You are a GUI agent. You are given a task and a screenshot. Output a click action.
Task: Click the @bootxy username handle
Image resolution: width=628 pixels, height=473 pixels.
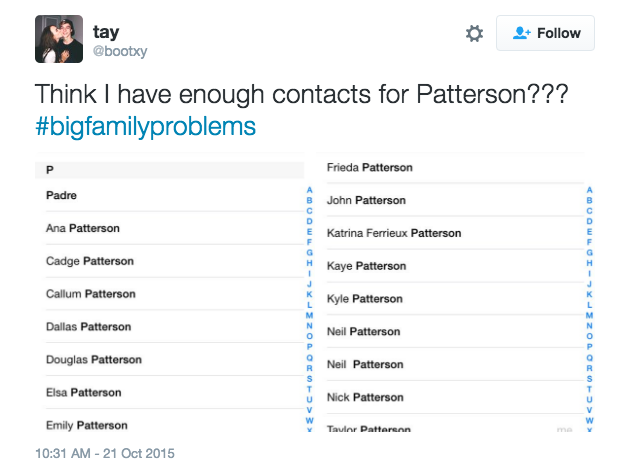tap(120, 51)
